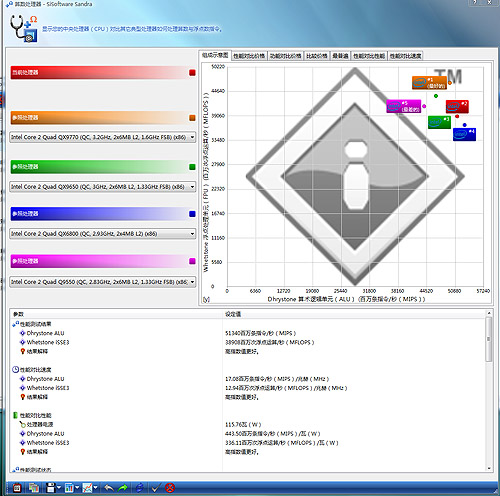The image size is (500, 496).
Task: Click the 51340 MIPS value
Action: click(x=261, y=333)
